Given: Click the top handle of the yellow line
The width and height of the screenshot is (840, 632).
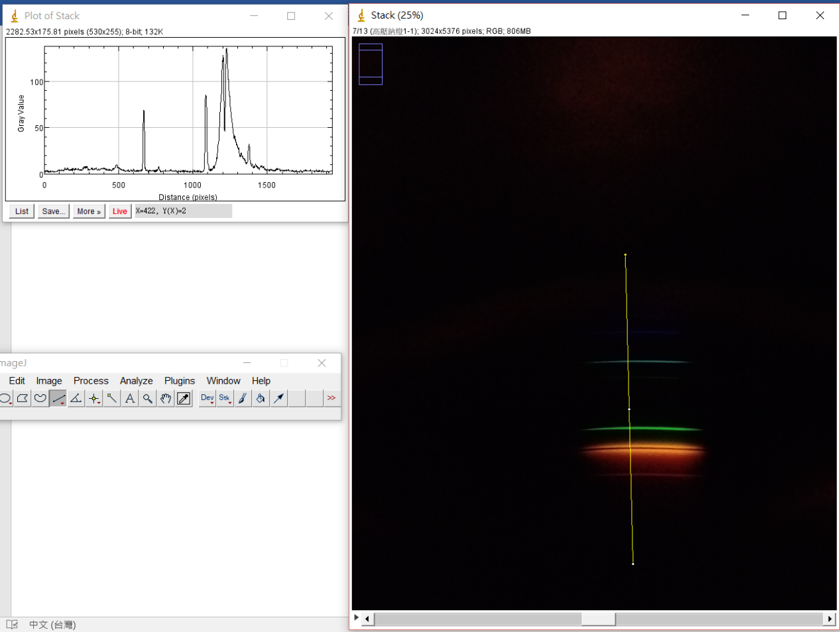Looking at the screenshot, I should (625, 254).
